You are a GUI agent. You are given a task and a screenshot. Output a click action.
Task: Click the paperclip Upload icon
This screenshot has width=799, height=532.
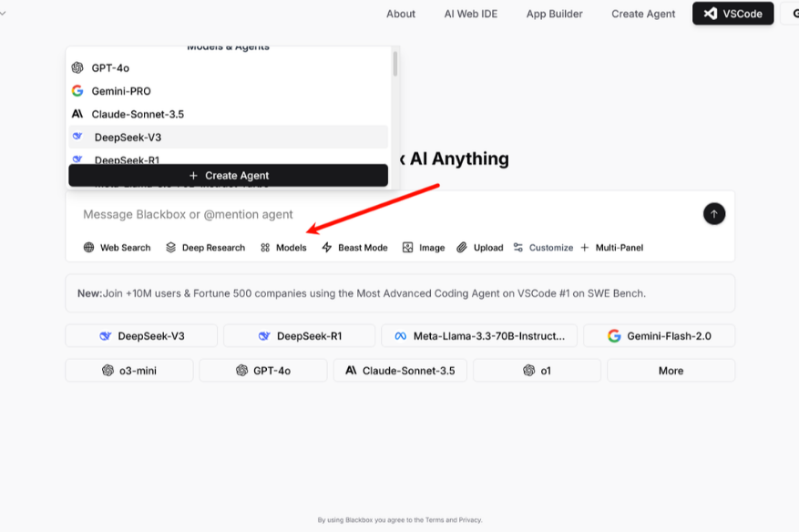click(x=462, y=248)
